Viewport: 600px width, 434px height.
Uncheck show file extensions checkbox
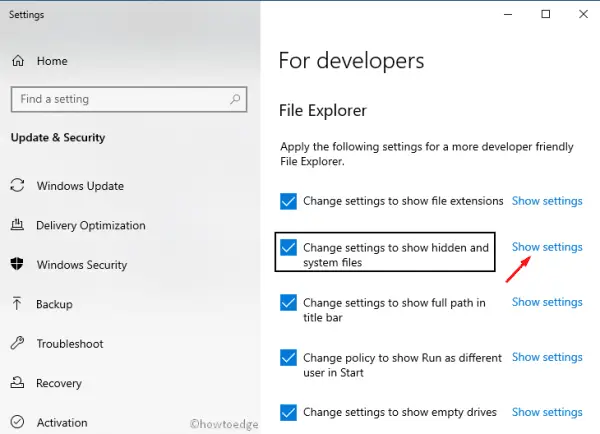pos(289,201)
